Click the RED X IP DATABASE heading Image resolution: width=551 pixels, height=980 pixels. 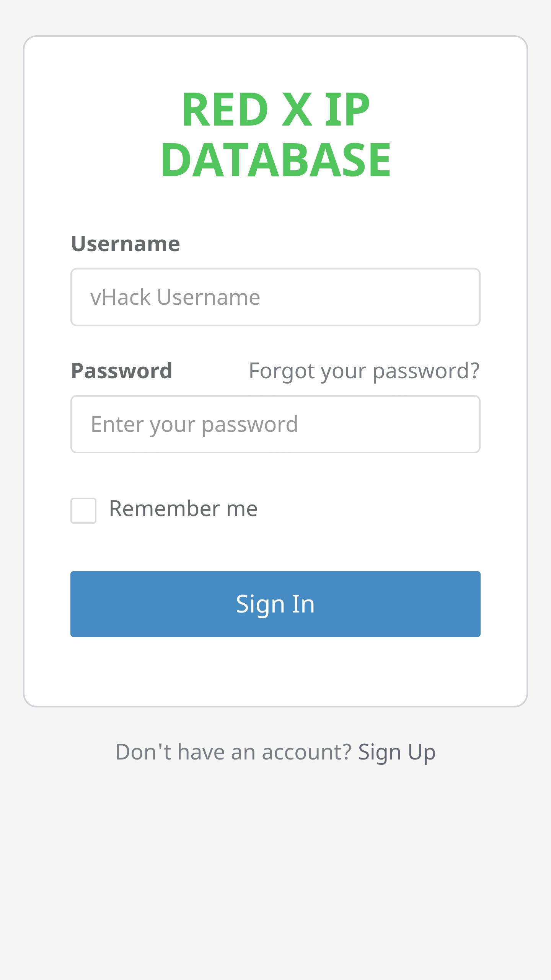tap(275, 134)
